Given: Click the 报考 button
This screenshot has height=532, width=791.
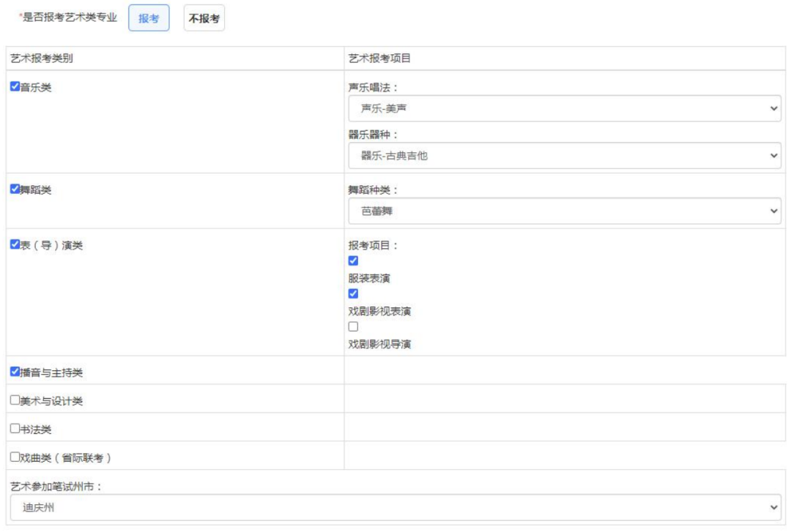Looking at the screenshot, I should 149,19.
